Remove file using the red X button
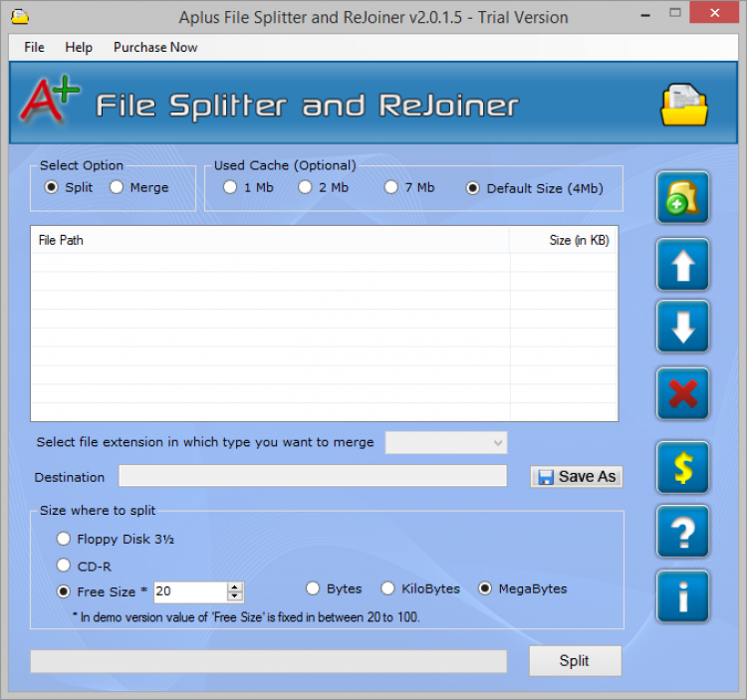 (682, 393)
